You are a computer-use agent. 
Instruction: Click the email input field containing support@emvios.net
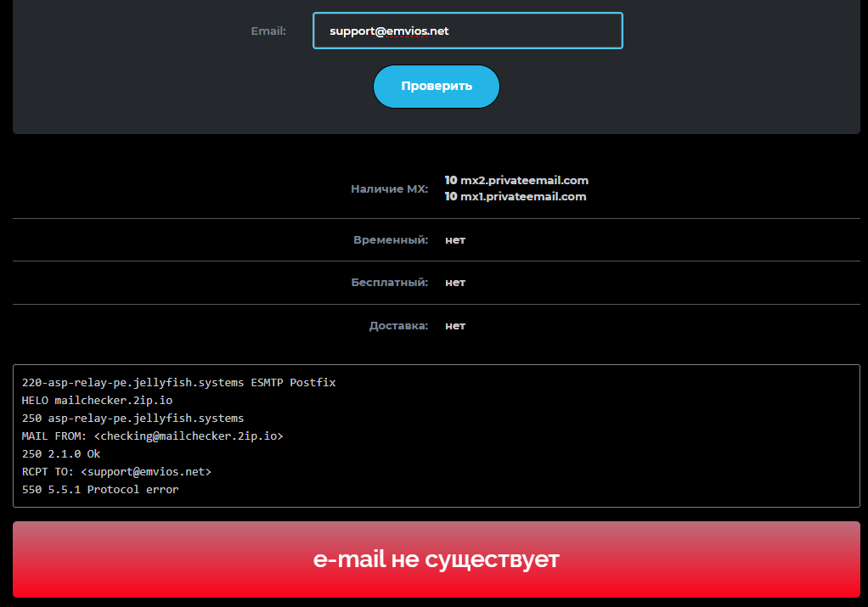467,30
